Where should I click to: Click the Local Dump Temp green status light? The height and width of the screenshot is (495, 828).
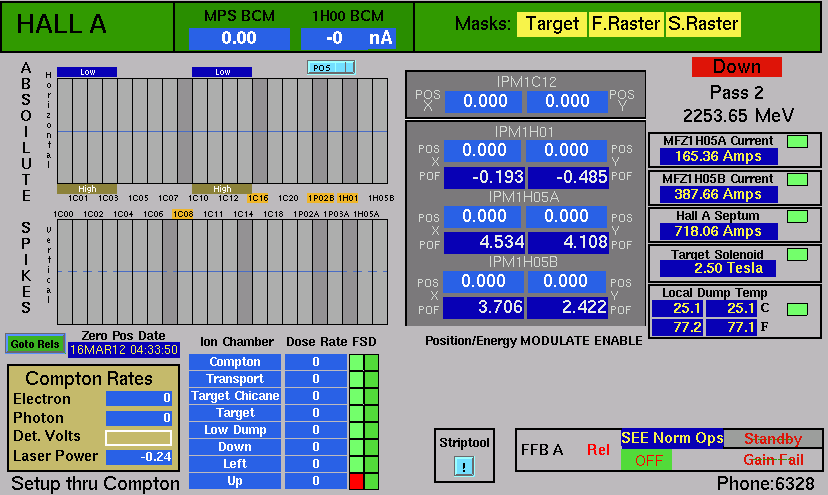(797, 310)
